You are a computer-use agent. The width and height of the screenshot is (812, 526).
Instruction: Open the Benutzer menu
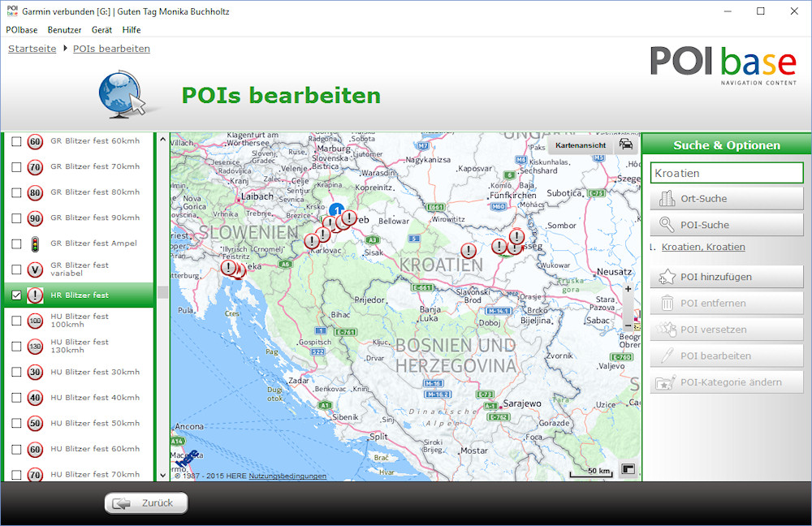tap(64, 30)
